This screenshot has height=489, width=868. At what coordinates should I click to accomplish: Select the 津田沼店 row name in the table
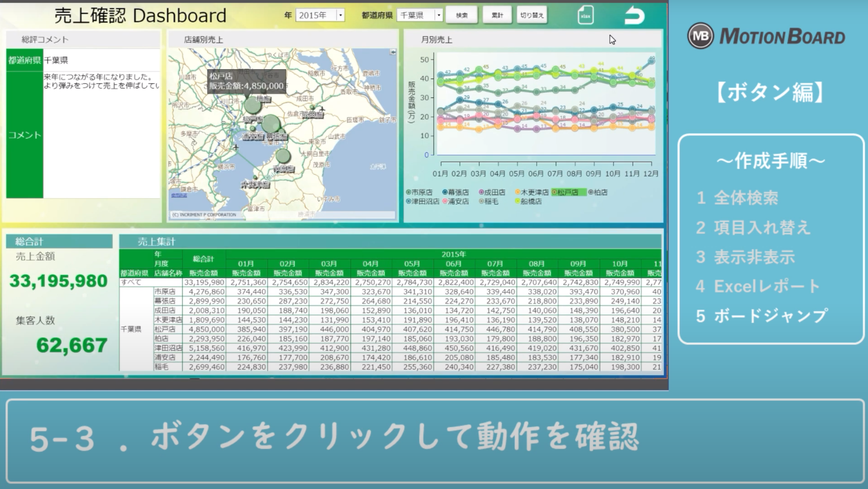point(168,348)
